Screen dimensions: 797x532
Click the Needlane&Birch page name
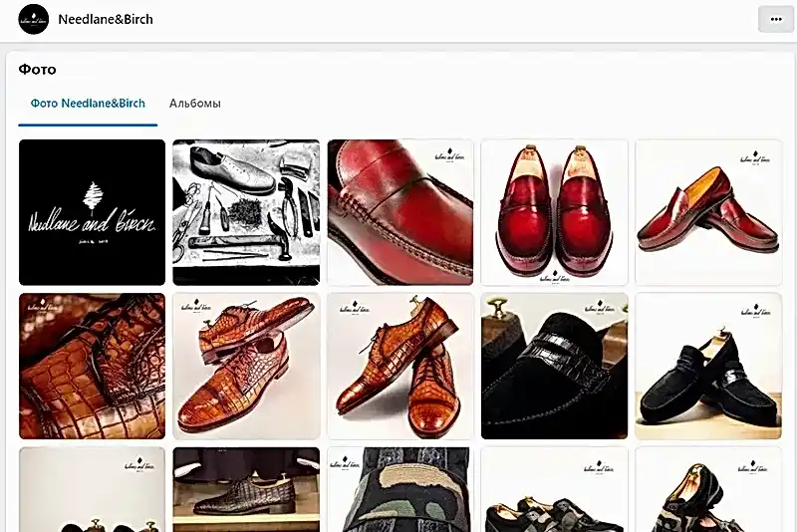click(x=106, y=19)
